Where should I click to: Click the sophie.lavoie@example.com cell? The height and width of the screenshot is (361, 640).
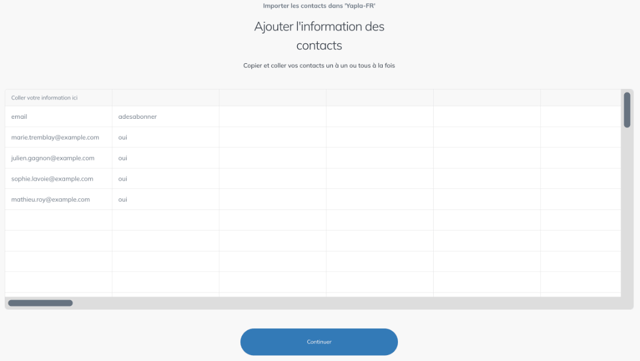click(x=59, y=179)
